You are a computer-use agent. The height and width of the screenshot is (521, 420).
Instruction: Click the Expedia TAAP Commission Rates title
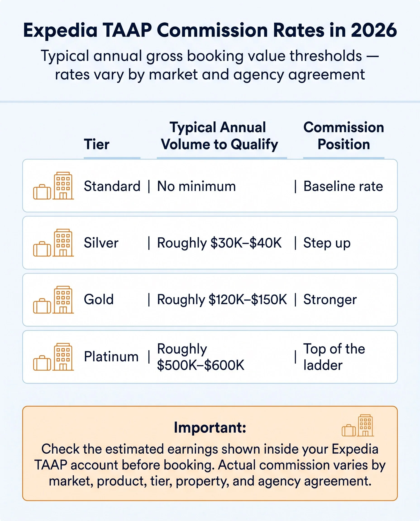tap(210, 31)
